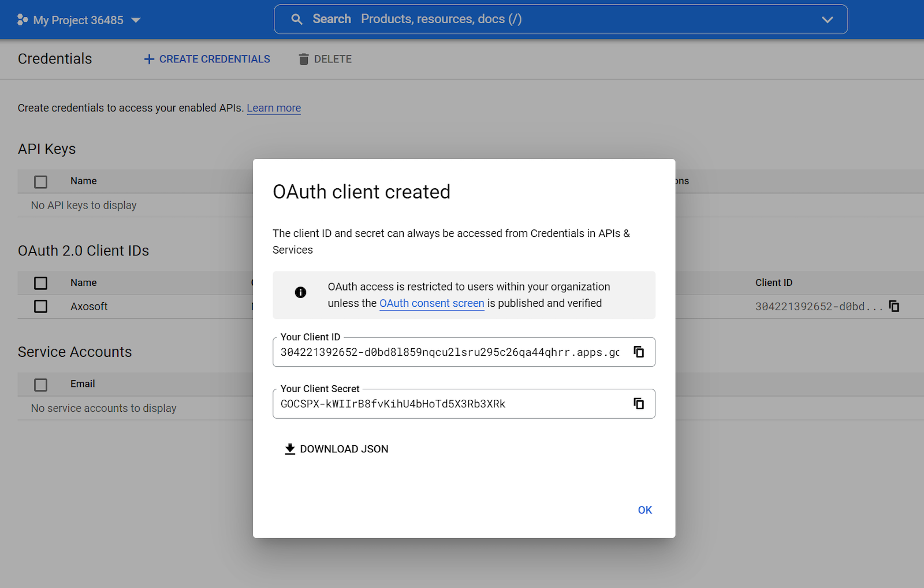Copy the Client ID in the dialog
This screenshot has height=588, width=924.
click(639, 352)
